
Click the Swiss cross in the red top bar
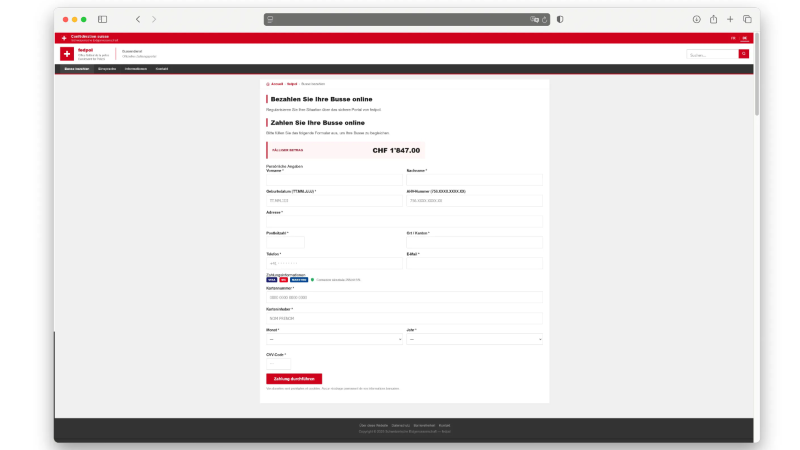[x=64, y=38]
